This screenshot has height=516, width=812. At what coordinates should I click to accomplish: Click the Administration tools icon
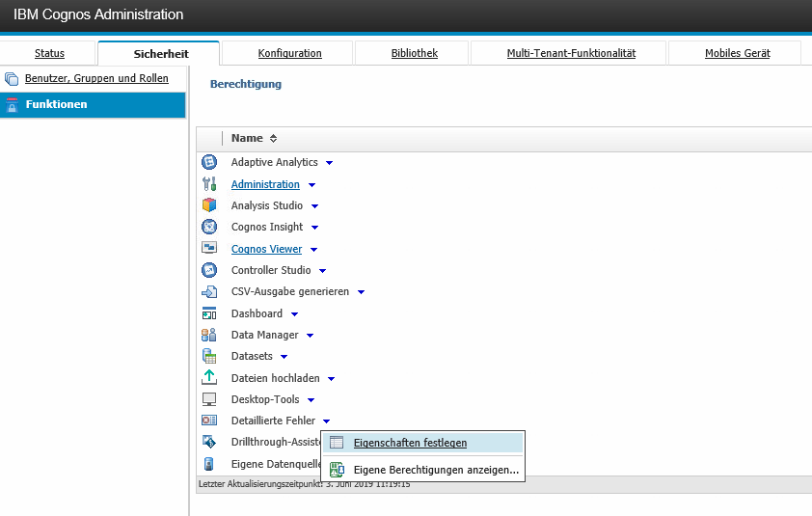(x=209, y=184)
